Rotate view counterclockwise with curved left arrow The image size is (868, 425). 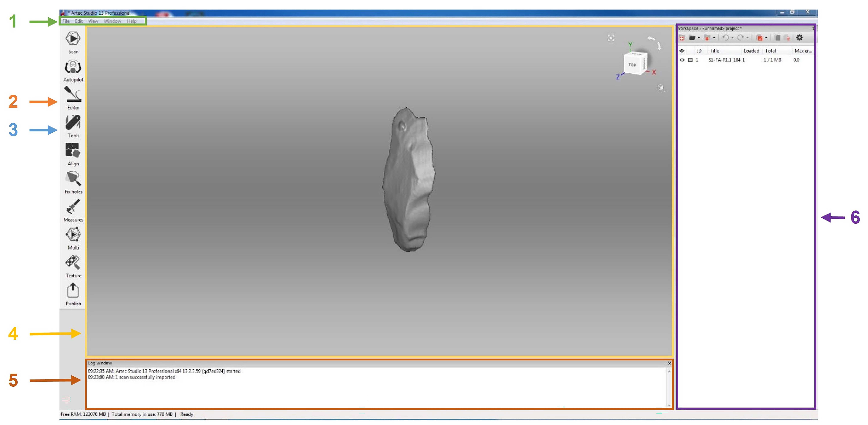pyautogui.click(x=651, y=38)
